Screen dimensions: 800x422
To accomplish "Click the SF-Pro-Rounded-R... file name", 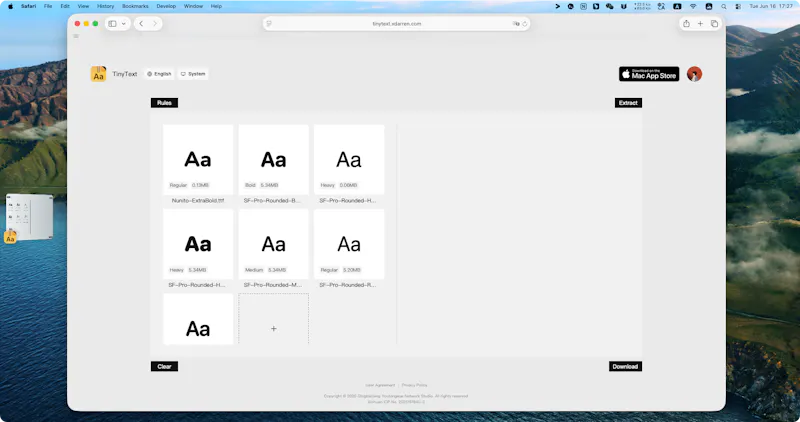I will (x=348, y=285).
